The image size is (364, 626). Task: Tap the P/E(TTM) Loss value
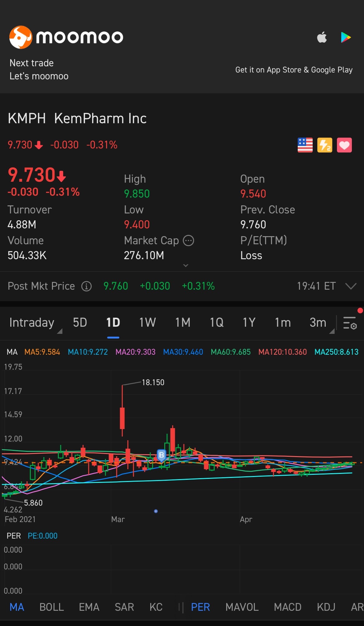[251, 255]
